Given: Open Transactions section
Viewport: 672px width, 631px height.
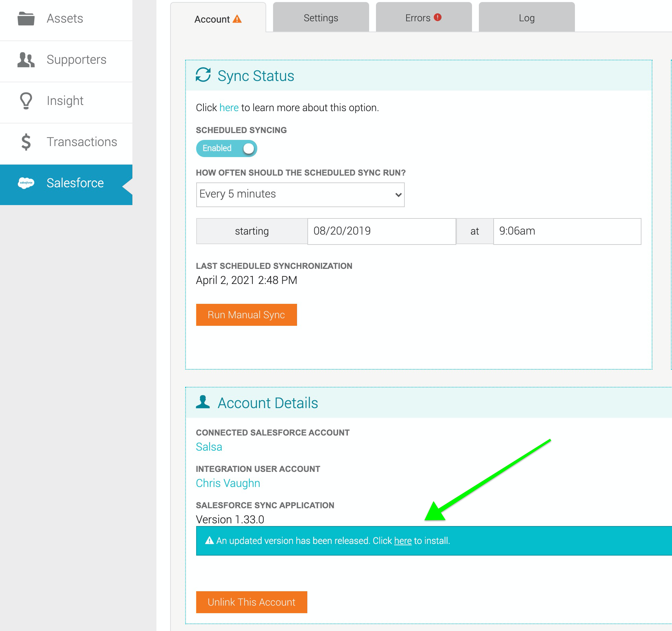Looking at the screenshot, I should (66, 144).
